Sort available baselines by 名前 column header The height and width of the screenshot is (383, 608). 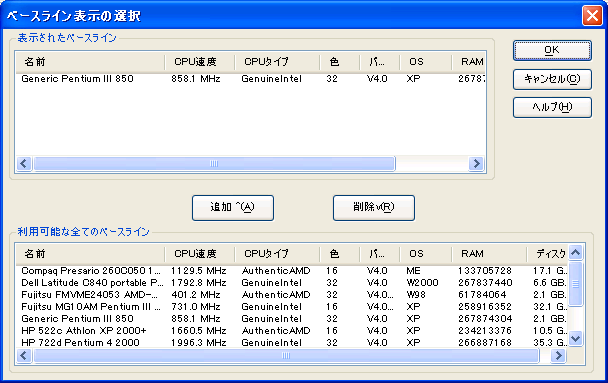[x=90, y=254]
